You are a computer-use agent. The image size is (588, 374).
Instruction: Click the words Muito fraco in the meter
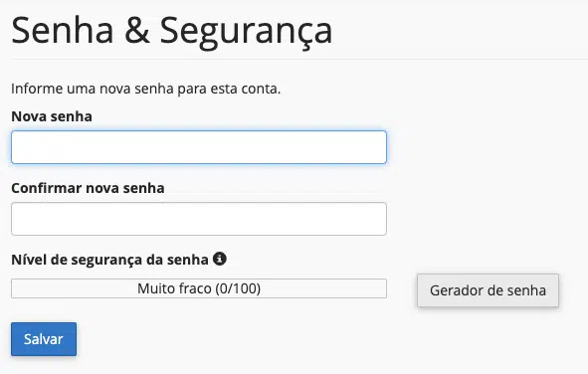(174, 288)
